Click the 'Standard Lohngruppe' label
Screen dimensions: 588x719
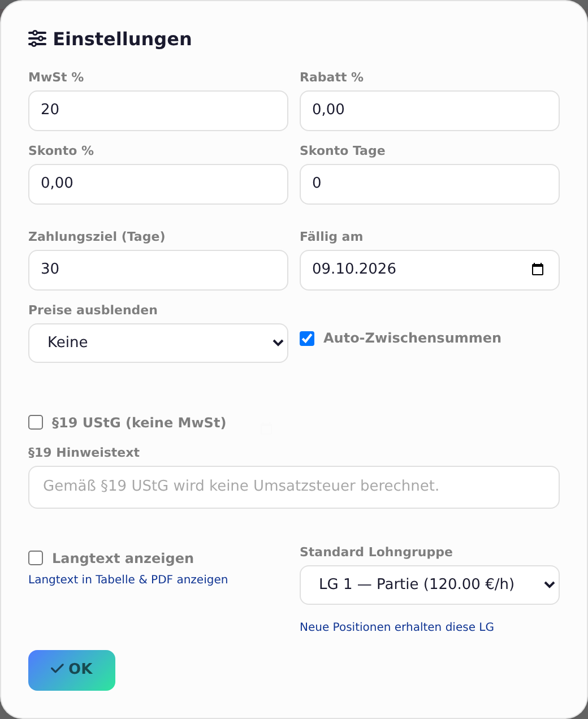[376, 552]
